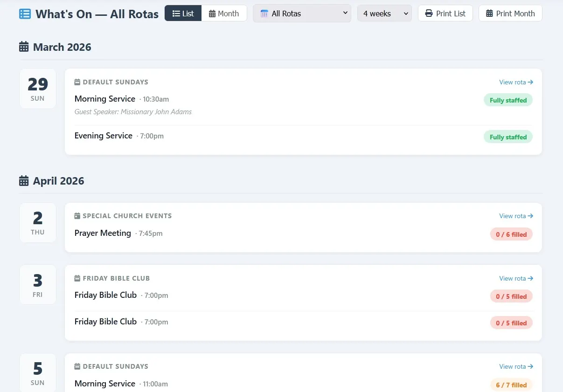Click the list icon in the List tab

176,14
